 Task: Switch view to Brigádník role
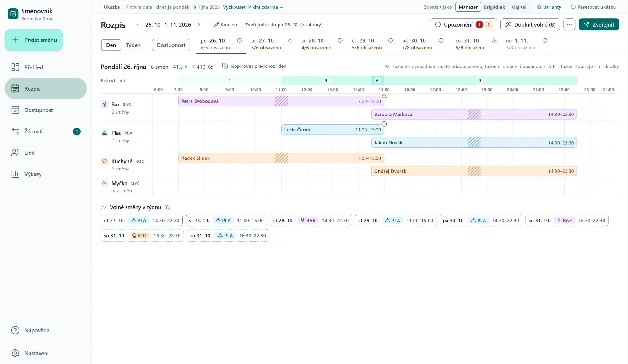[x=494, y=7]
